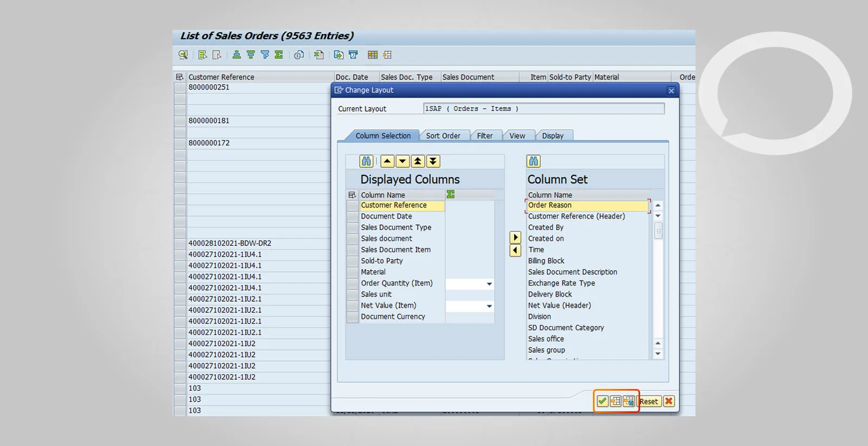Toggle row selector for Sales unit column
Image resolution: width=868 pixels, height=446 pixels.
click(353, 295)
